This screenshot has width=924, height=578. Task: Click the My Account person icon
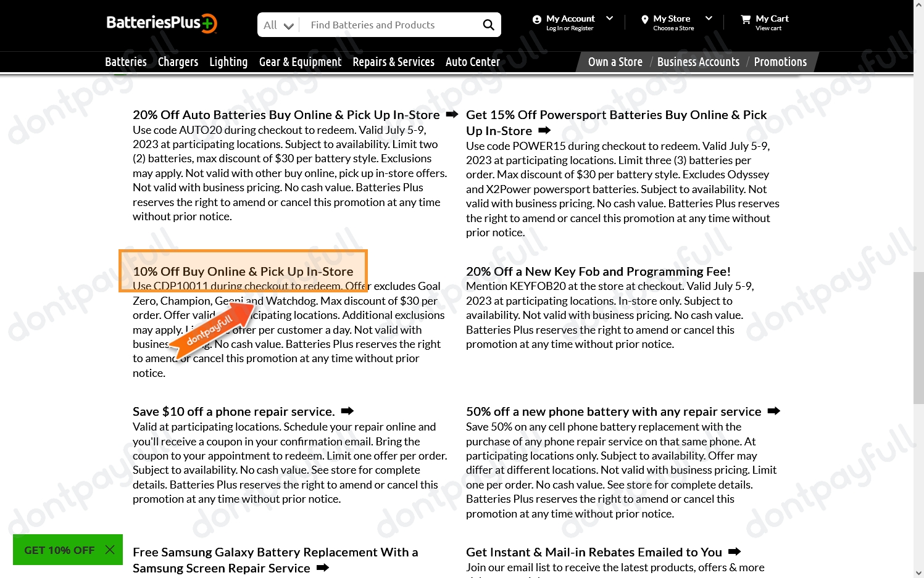pos(537,20)
